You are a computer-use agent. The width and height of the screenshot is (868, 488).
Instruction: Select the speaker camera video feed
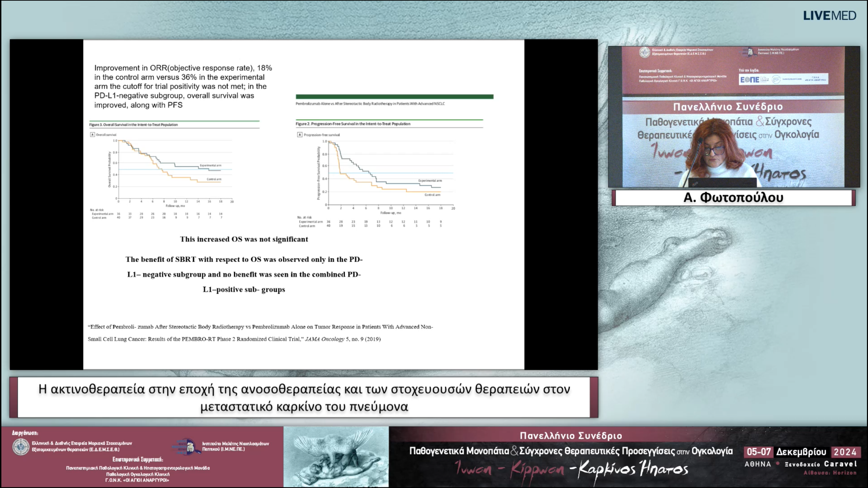pos(734,117)
